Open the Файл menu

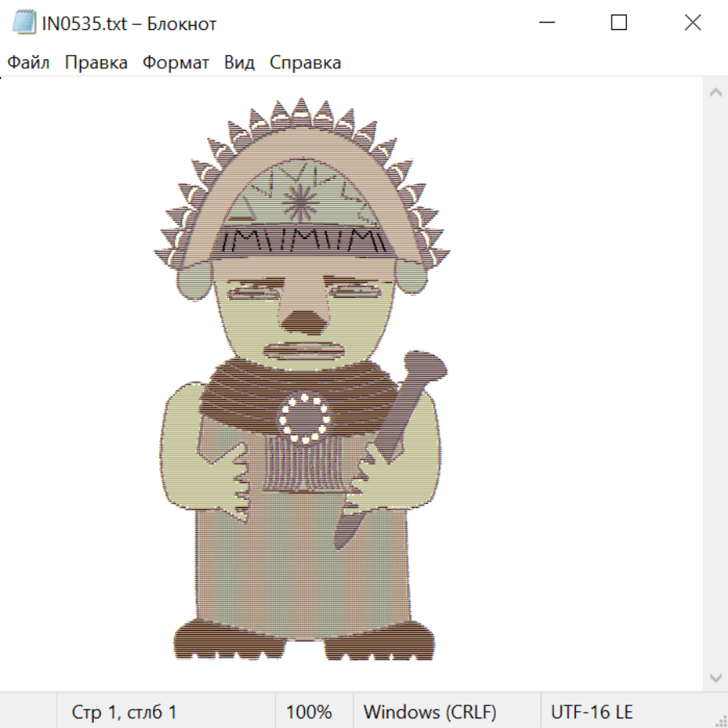tap(28, 63)
